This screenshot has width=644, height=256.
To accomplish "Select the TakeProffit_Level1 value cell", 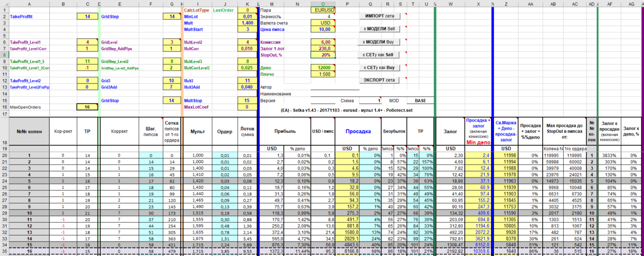I will [x=87, y=42].
